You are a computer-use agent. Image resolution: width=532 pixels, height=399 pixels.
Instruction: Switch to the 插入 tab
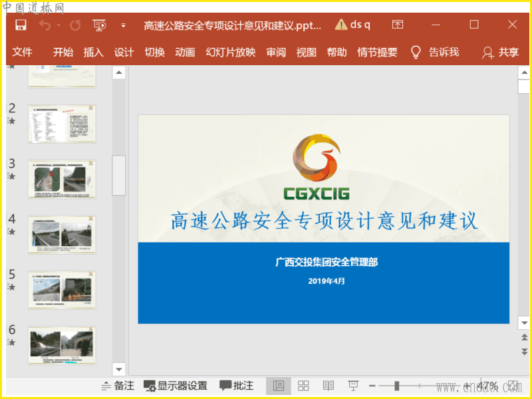93,53
